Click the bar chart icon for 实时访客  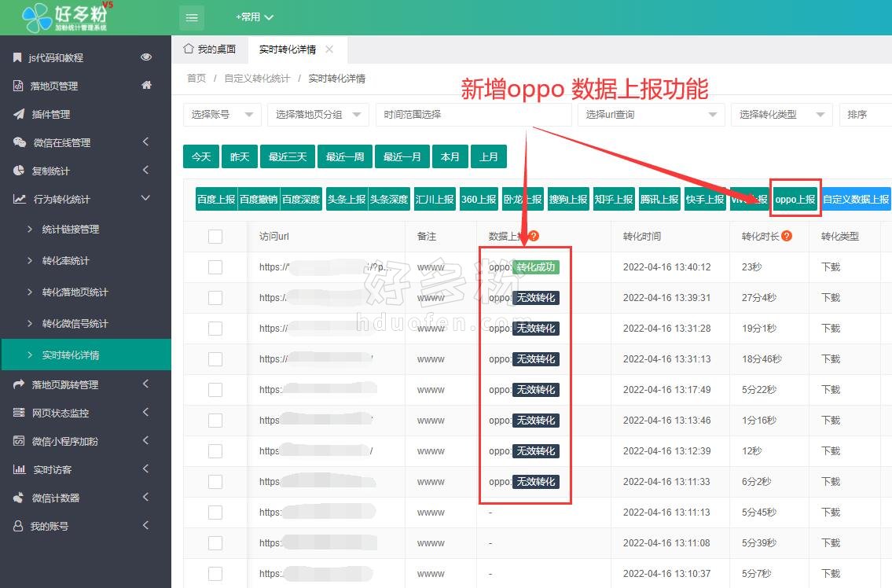(20, 469)
